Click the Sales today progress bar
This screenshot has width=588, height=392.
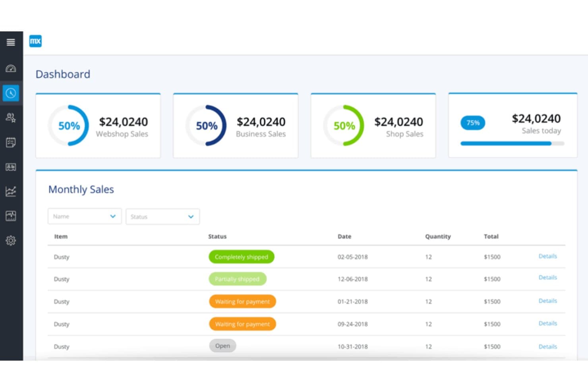tap(512, 143)
